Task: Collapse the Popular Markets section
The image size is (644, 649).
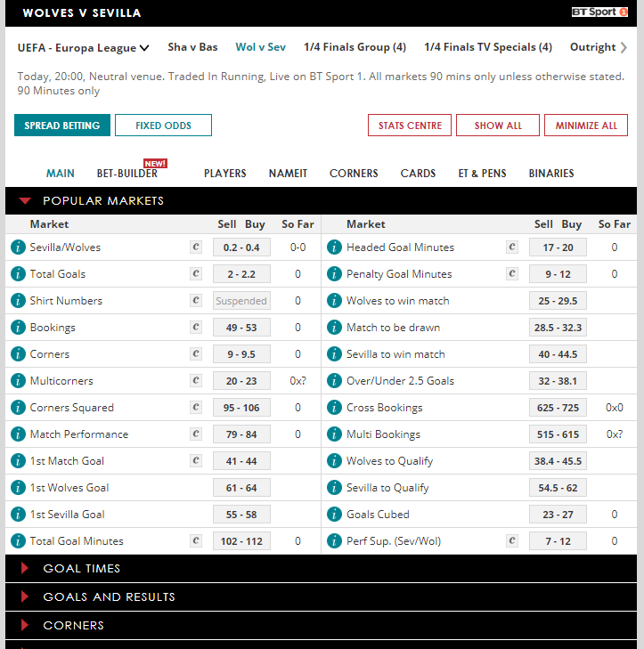Action: click(25, 200)
